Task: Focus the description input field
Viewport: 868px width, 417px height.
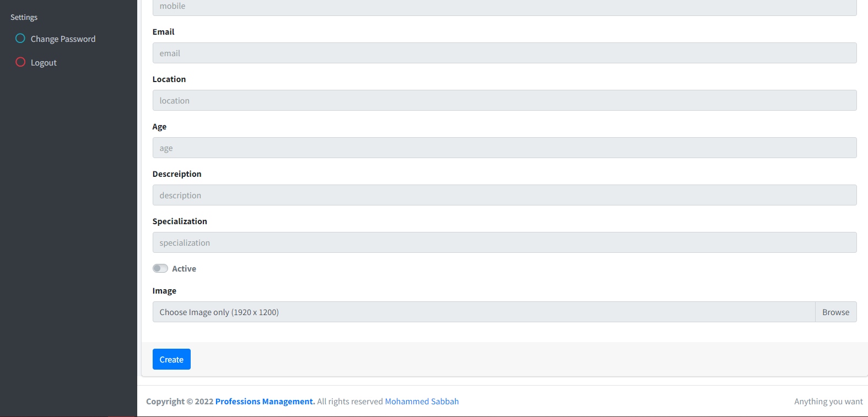Action: 504,195
